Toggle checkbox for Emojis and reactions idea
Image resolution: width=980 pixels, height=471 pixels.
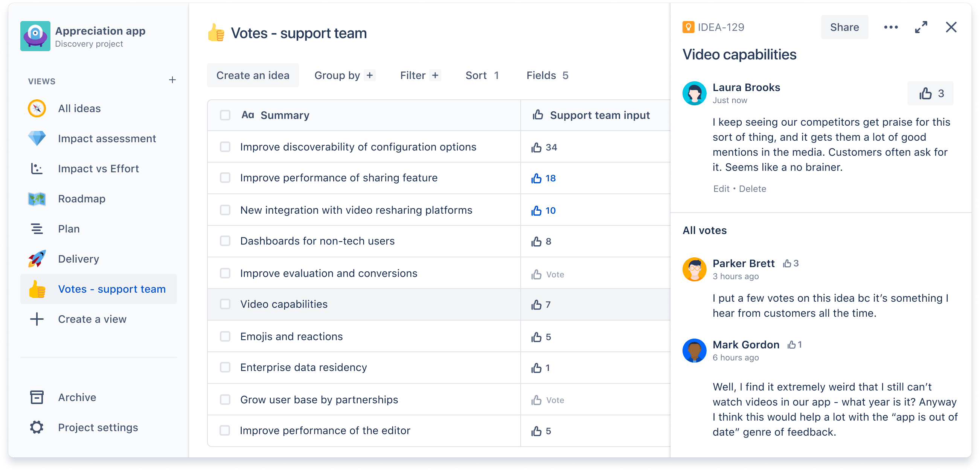pos(225,337)
